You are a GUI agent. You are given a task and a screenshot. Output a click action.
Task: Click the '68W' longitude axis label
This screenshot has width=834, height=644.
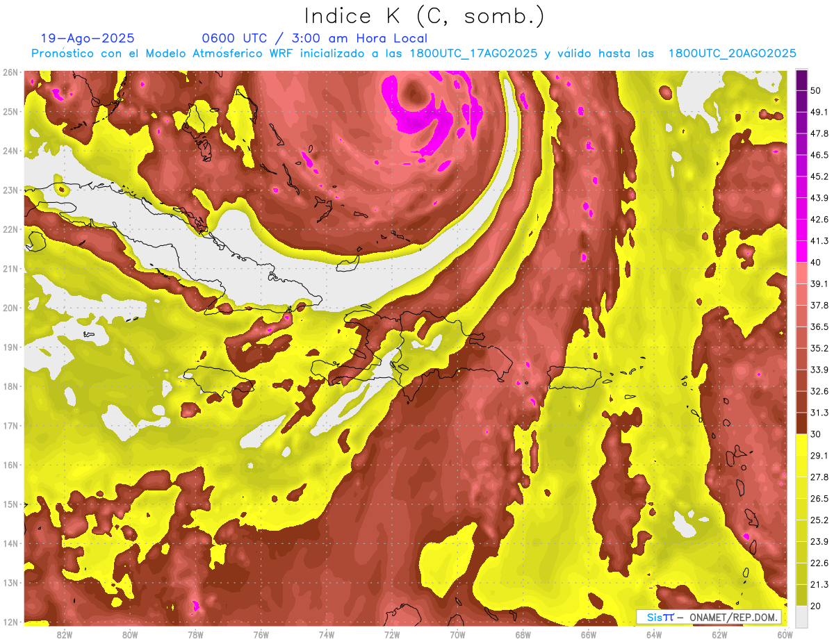(523, 634)
